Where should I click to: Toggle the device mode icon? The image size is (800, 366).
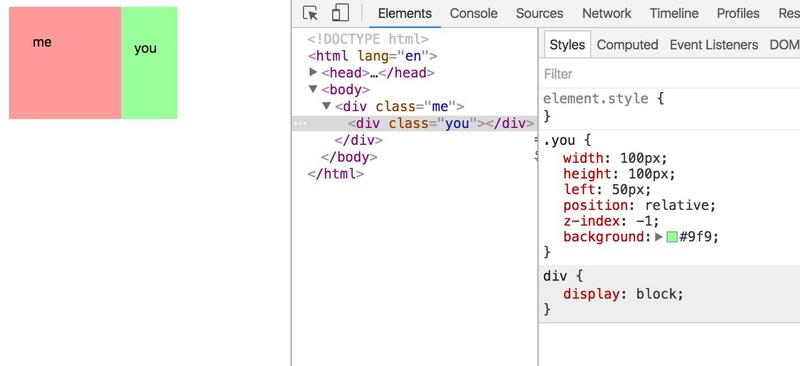coord(340,13)
